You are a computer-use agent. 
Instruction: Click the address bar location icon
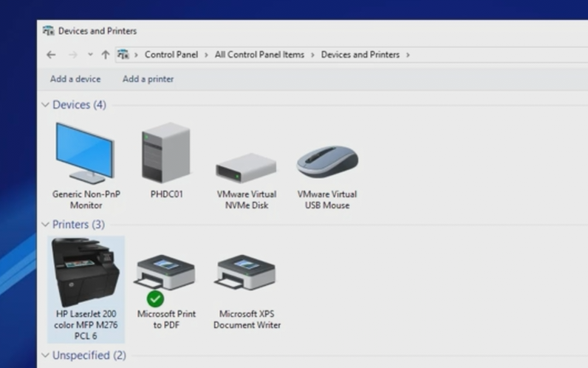pyautogui.click(x=124, y=55)
